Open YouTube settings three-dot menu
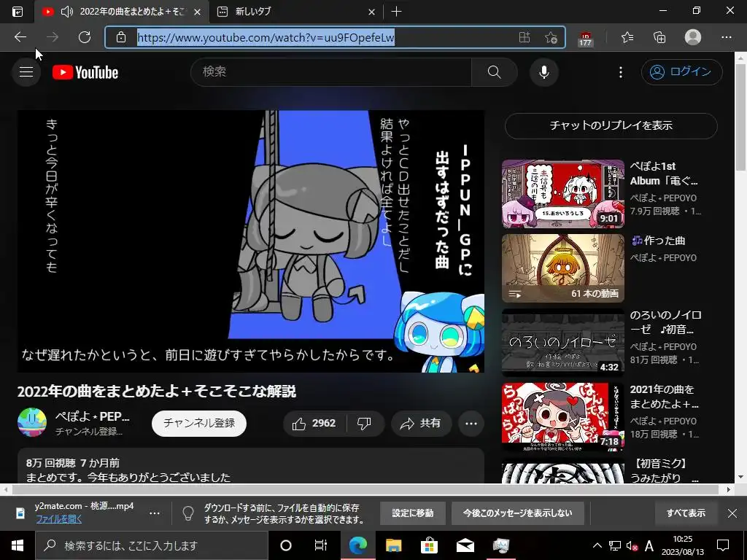 620,72
